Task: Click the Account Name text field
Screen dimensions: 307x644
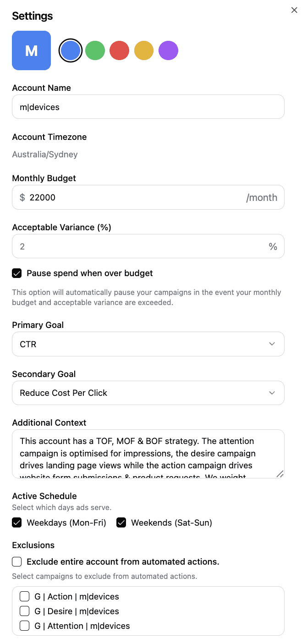Action: pos(148,107)
